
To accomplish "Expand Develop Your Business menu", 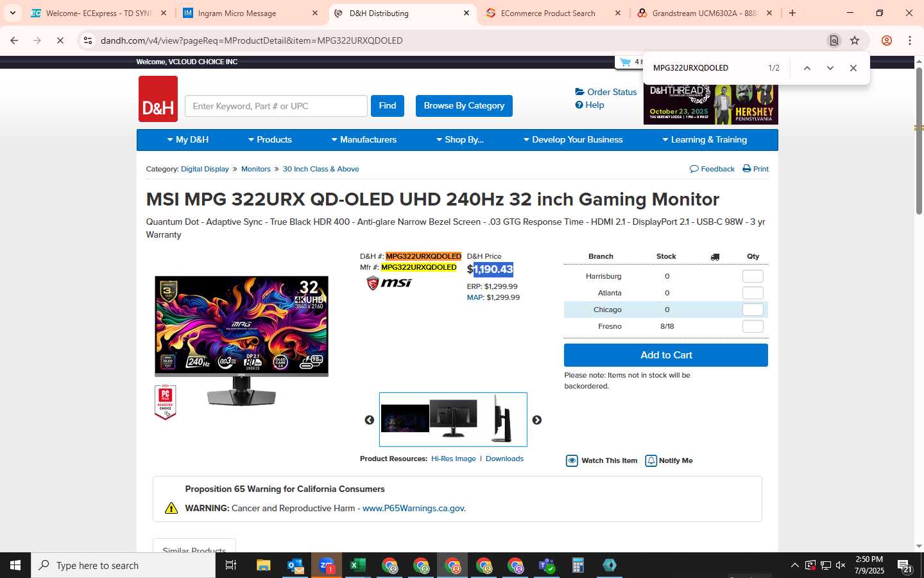I will point(572,139).
